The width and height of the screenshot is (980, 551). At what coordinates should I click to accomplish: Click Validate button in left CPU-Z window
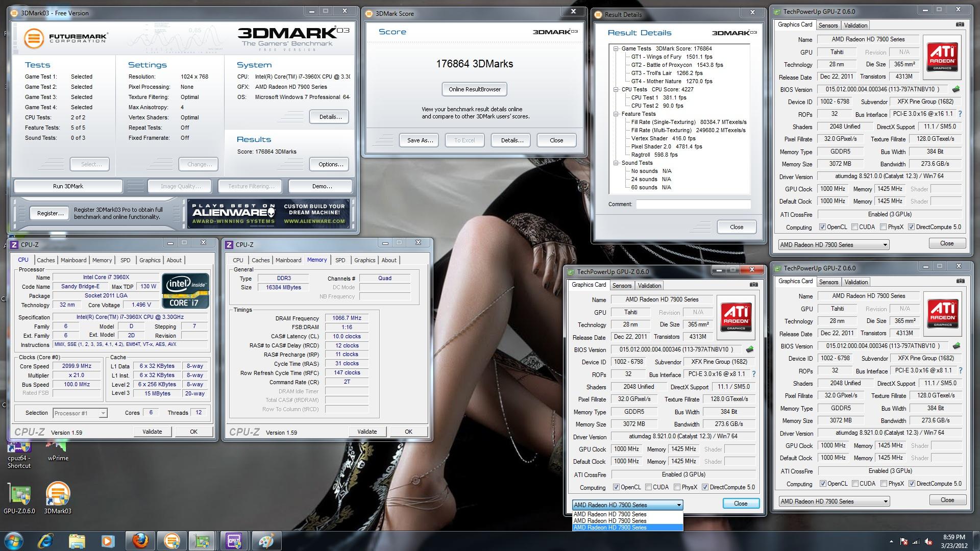[152, 432]
